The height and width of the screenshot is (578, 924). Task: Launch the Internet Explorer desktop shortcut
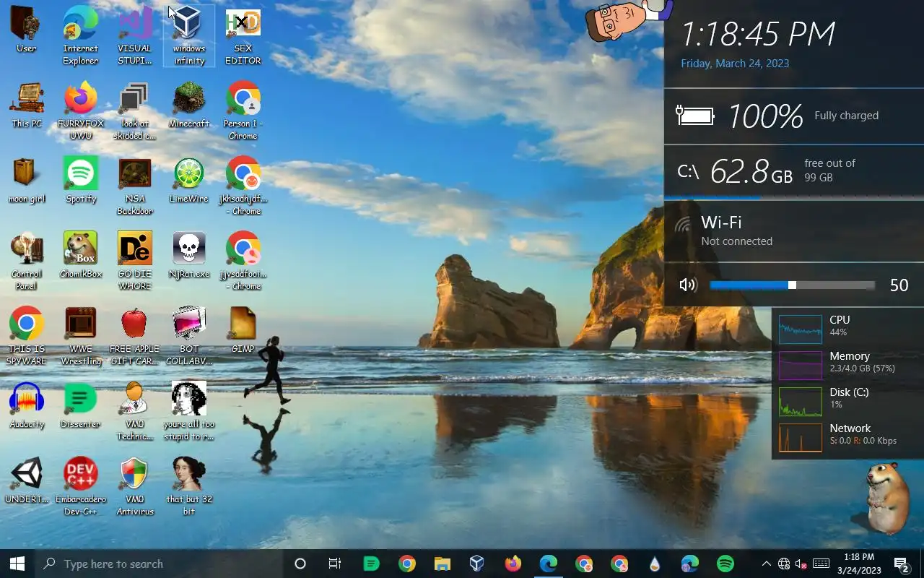coord(81,35)
